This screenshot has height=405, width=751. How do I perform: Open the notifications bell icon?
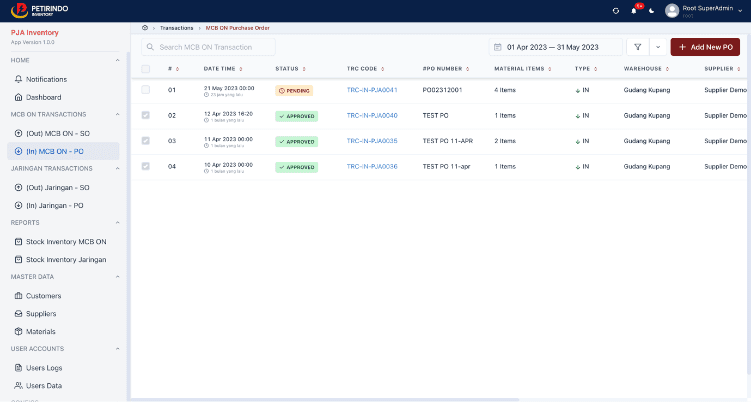(x=634, y=11)
